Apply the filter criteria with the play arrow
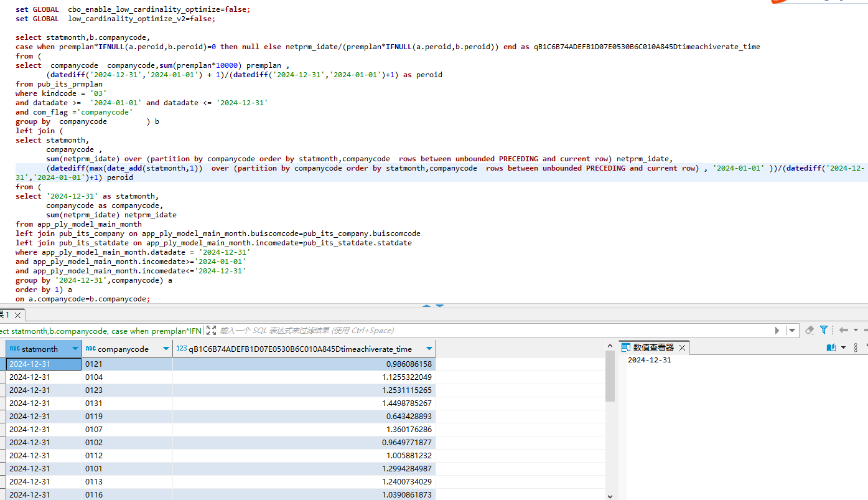Image resolution: width=868 pixels, height=500 pixels. 777,331
